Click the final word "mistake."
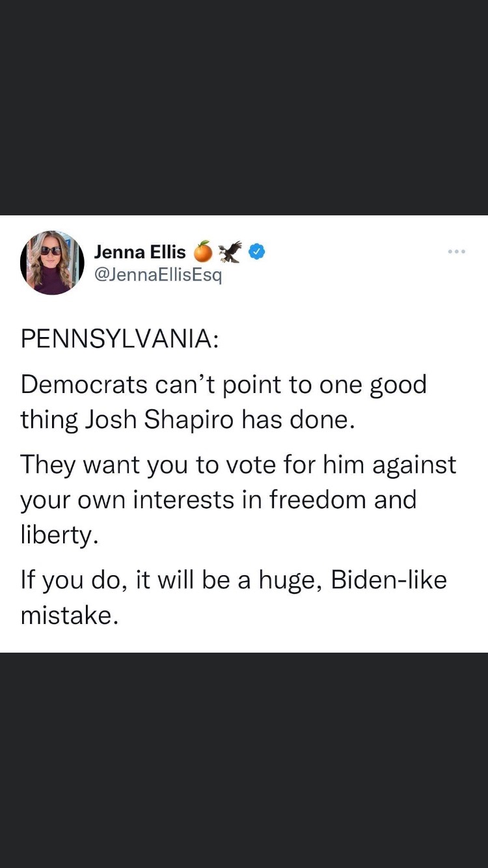Image resolution: width=488 pixels, height=868 pixels. 70,615
